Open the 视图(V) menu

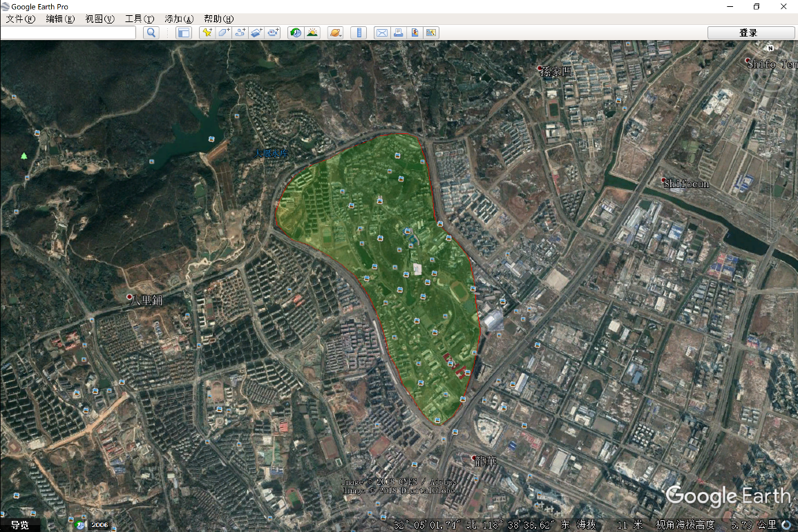click(x=99, y=19)
